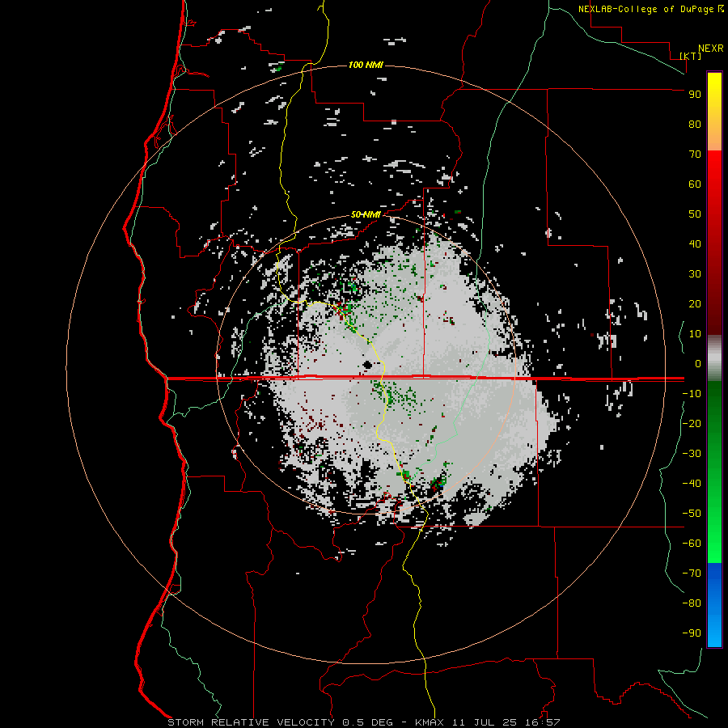Click the small black hole at radar center
Screen dimensions: 728x728
368,365
